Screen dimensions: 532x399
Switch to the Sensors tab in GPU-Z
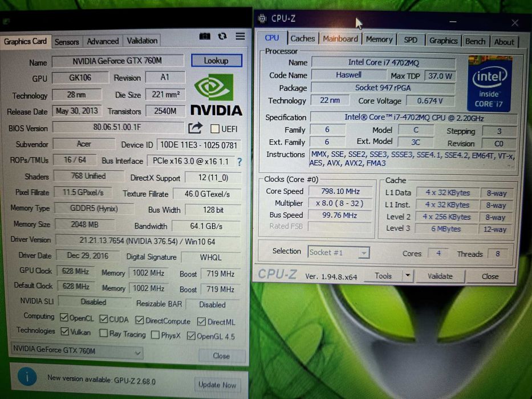pos(67,42)
